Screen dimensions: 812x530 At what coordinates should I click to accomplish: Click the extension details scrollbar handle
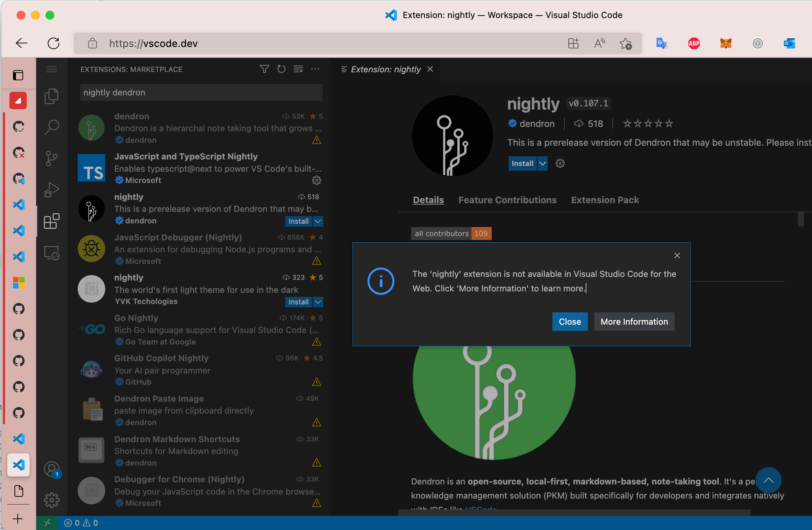(801, 219)
